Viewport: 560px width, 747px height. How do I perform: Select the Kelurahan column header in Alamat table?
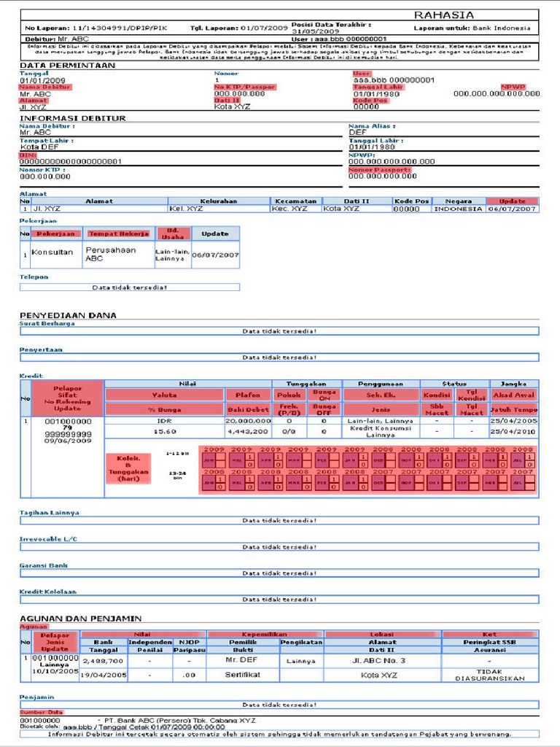[219, 201]
